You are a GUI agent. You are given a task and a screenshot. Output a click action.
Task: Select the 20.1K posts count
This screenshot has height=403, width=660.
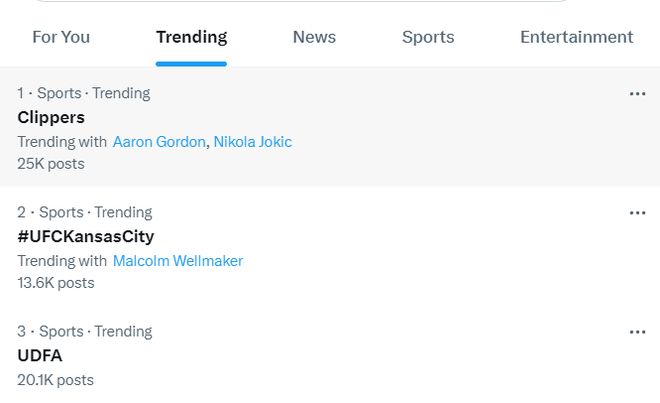[x=56, y=380]
